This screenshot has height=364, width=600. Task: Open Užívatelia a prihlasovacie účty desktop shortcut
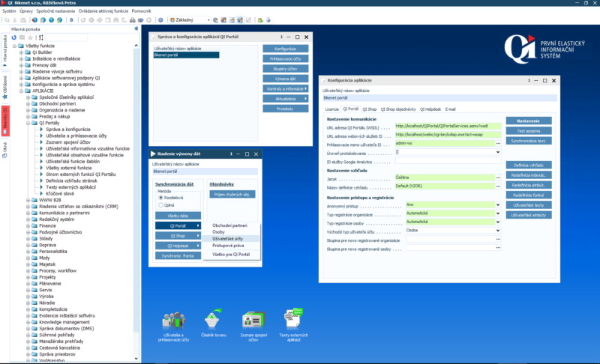[x=174, y=327]
